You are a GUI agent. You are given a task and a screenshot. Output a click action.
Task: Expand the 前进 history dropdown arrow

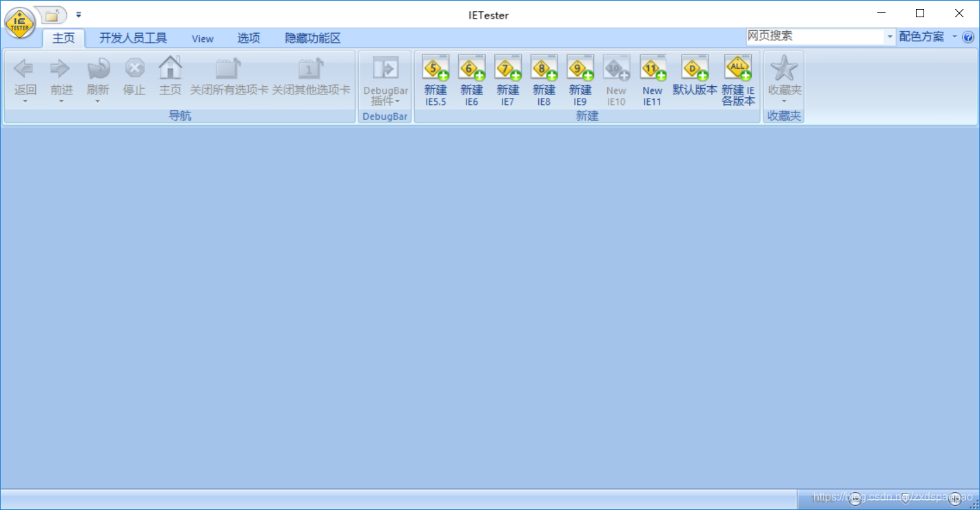[x=61, y=101]
